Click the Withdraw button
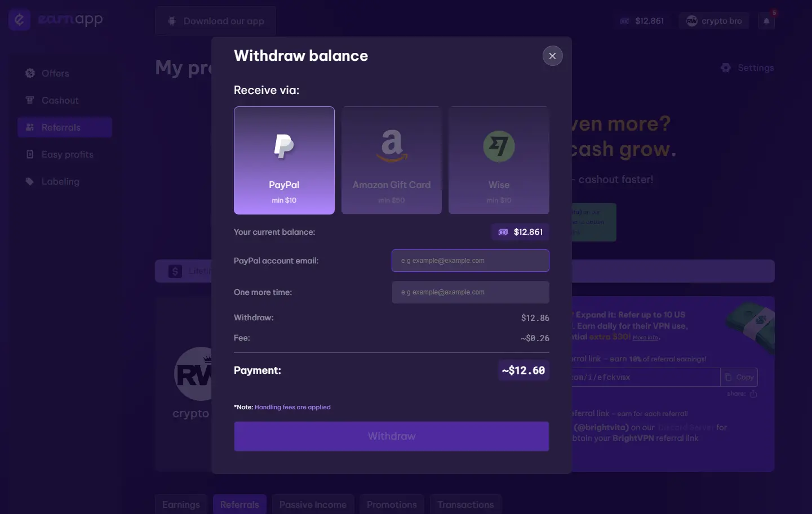The height and width of the screenshot is (514, 812). click(392, 436)
